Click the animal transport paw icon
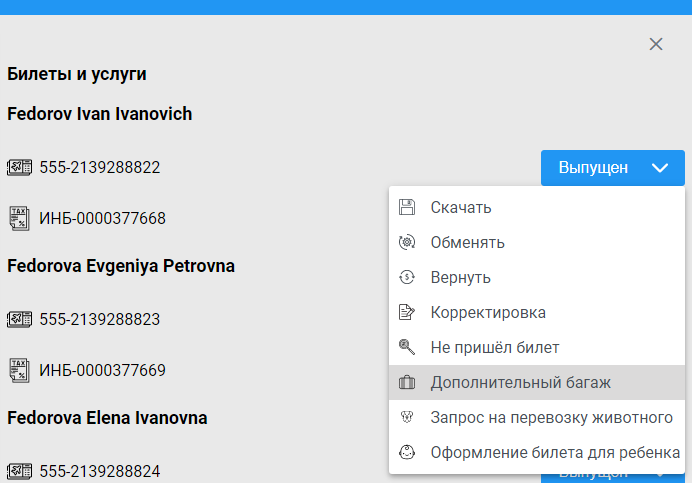Image resolution: width=692 pixels, height=483 pixels. tap(407, 417)
